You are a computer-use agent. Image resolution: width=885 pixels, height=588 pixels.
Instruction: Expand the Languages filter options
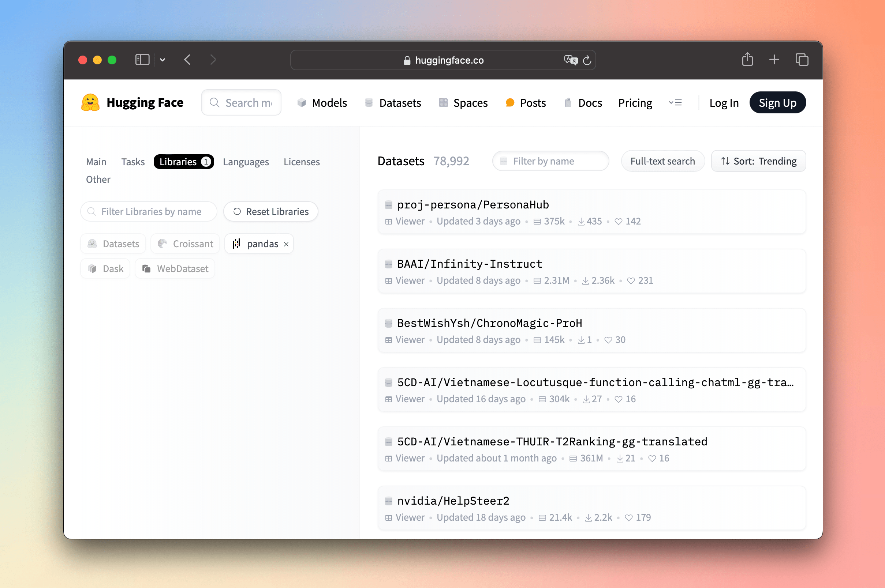tap(246, 161)
